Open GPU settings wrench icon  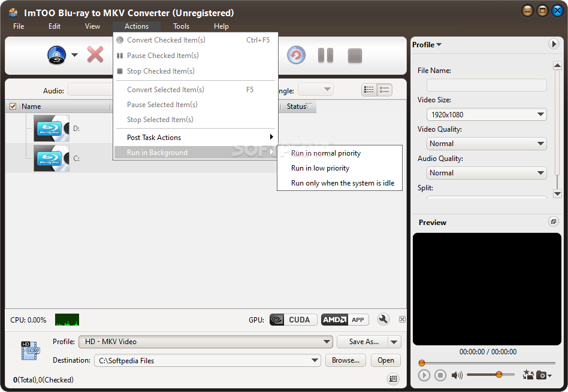383,319
